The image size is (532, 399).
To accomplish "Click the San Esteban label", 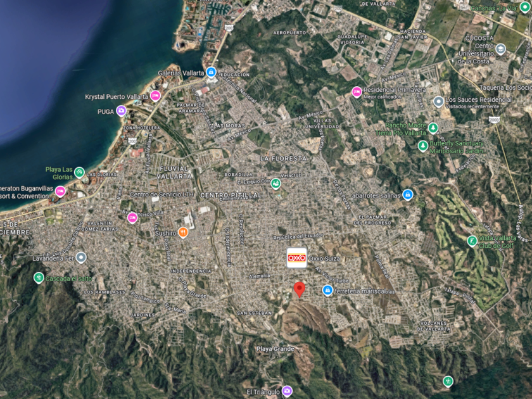I will coord(254,313).
